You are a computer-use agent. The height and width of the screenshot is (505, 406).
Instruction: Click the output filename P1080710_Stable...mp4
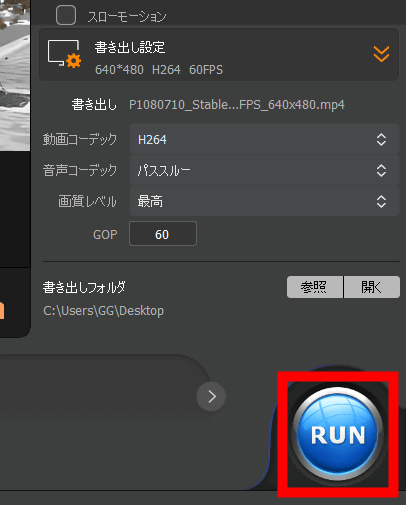tap(237, 105)
